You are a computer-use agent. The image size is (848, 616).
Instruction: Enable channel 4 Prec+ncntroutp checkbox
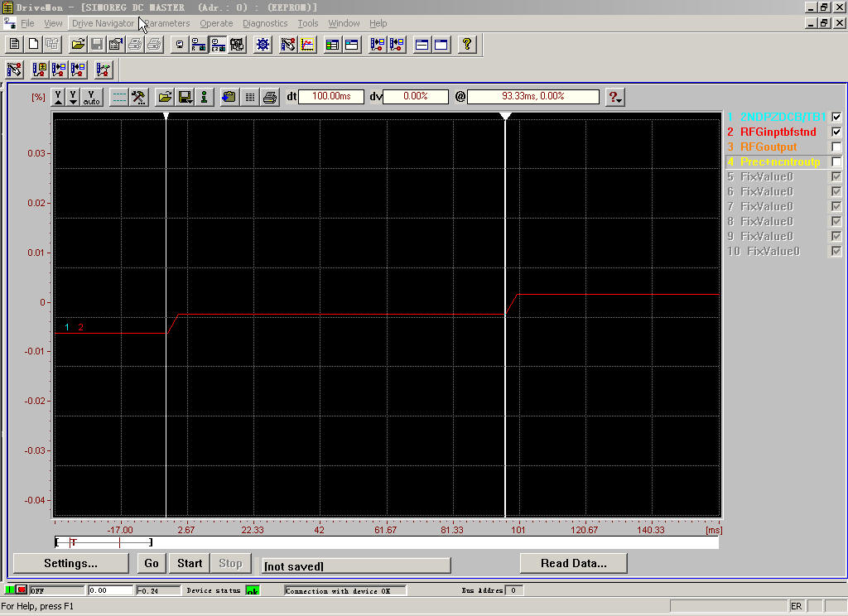click(x=836, y=161)
